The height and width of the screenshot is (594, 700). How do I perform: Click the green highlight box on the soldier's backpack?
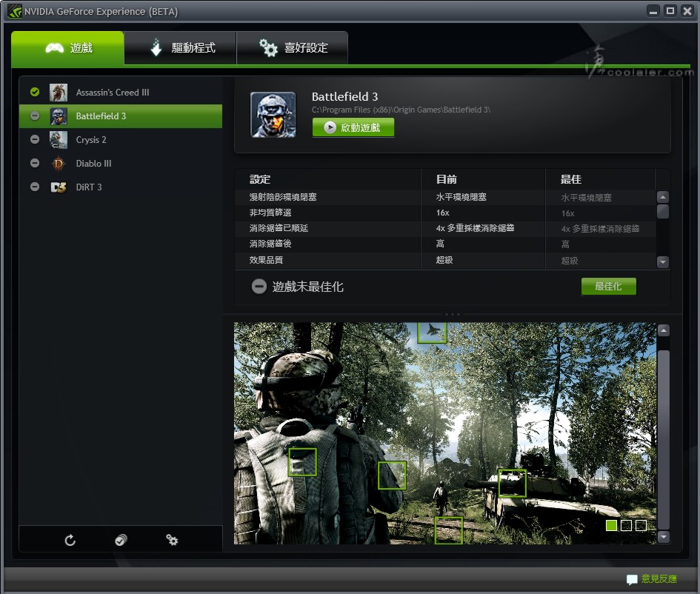click(303, 462)
